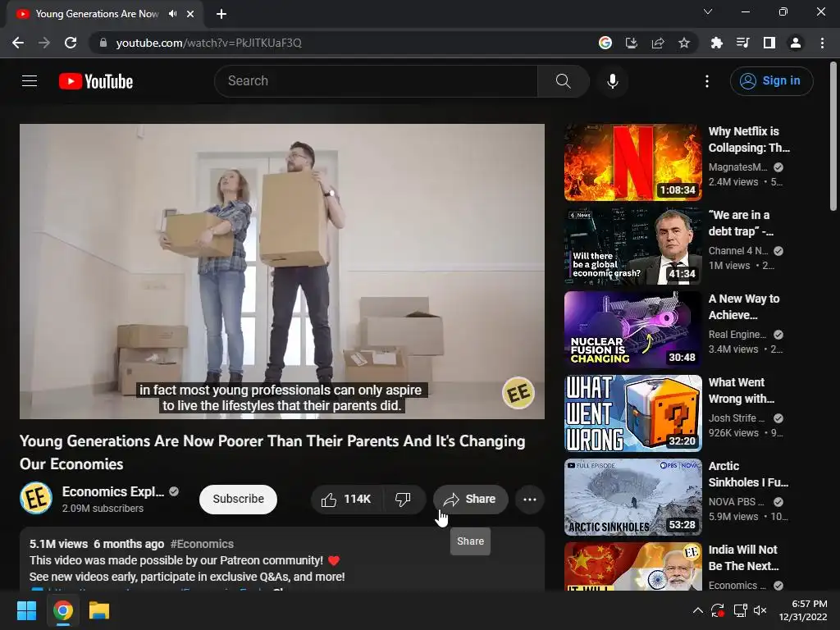840x630 pixels.
Task: Open YouTube settings three-dot menu
Action: pyautogui.click(x=707, y=81)
